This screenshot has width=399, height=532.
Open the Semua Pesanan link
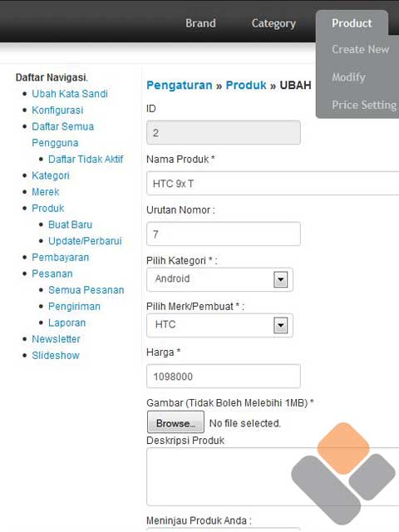(x=86, y=290)
